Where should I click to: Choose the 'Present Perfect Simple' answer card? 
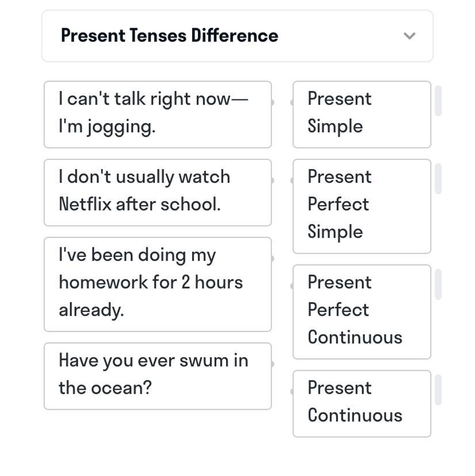click(x=361, y=206)
